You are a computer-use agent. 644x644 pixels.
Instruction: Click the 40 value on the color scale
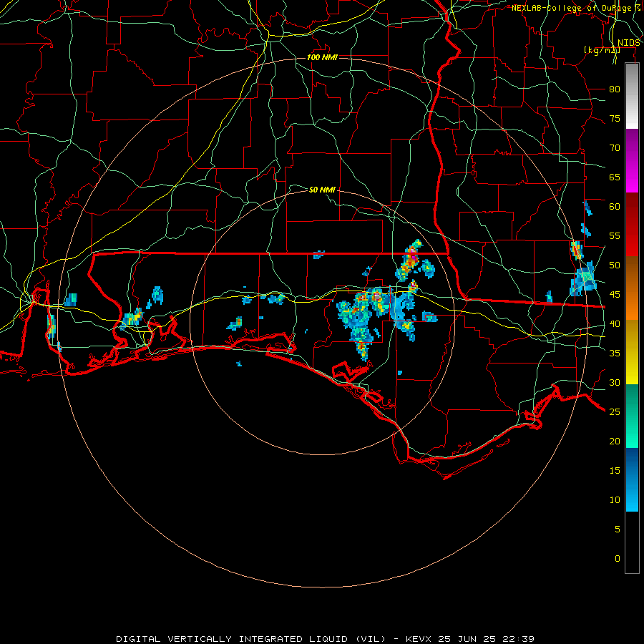click(615, 323)
